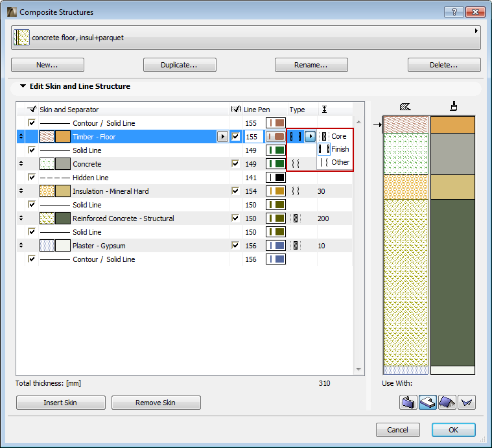Click the Duplicate... button
Image resolution: width=492 pixels, height=448 pixels.
[180, 65]
